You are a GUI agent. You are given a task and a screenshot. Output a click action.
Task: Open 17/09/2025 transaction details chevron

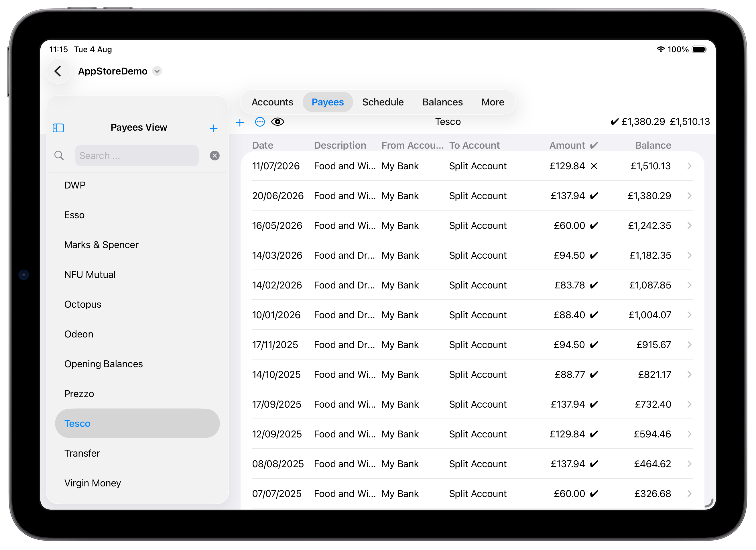point(689,404)
